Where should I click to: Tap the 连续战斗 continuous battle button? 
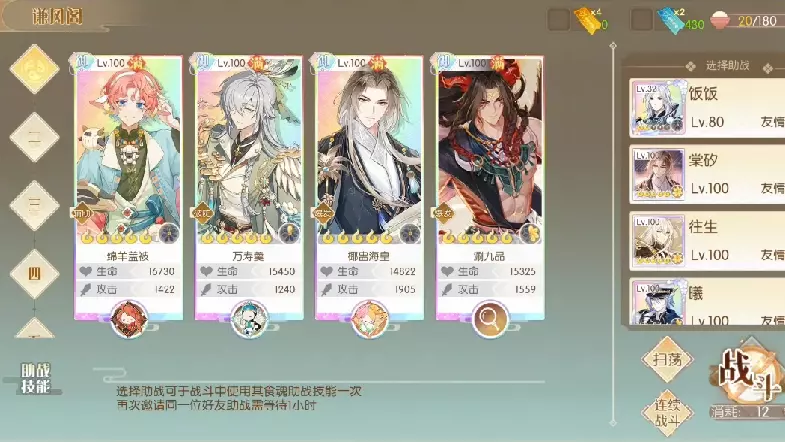pyautogui.click(x=667, y=413)
